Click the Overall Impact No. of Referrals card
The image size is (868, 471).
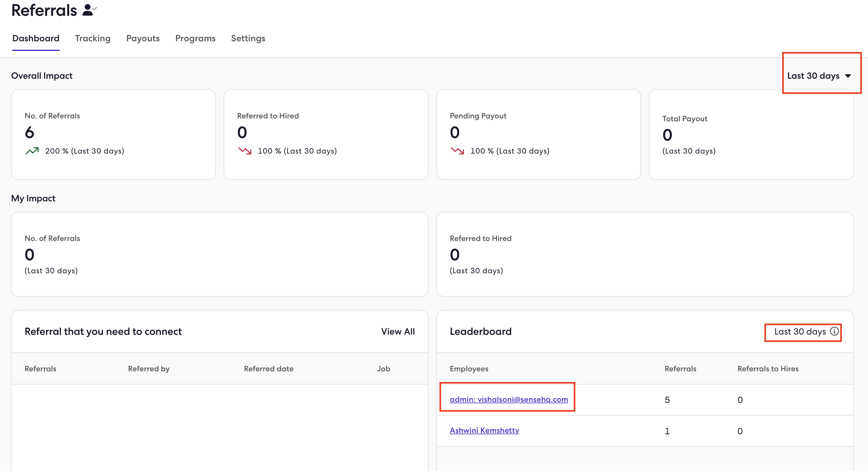113,135
